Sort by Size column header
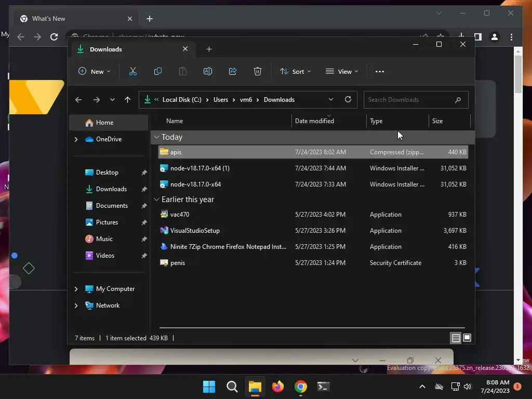The height and width of the screenshot is (399, 532). point(449,121)
